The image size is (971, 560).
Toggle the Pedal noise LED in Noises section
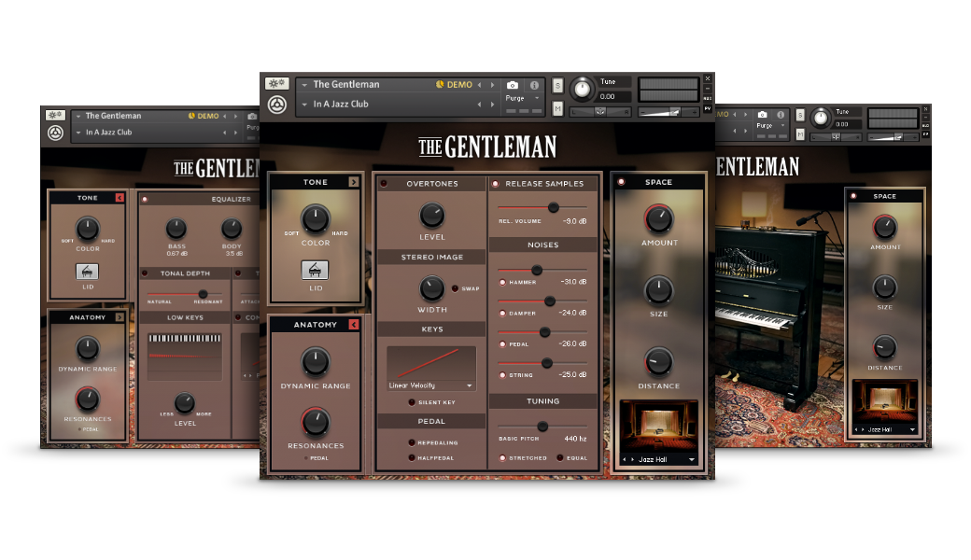(x=502, y=344)
